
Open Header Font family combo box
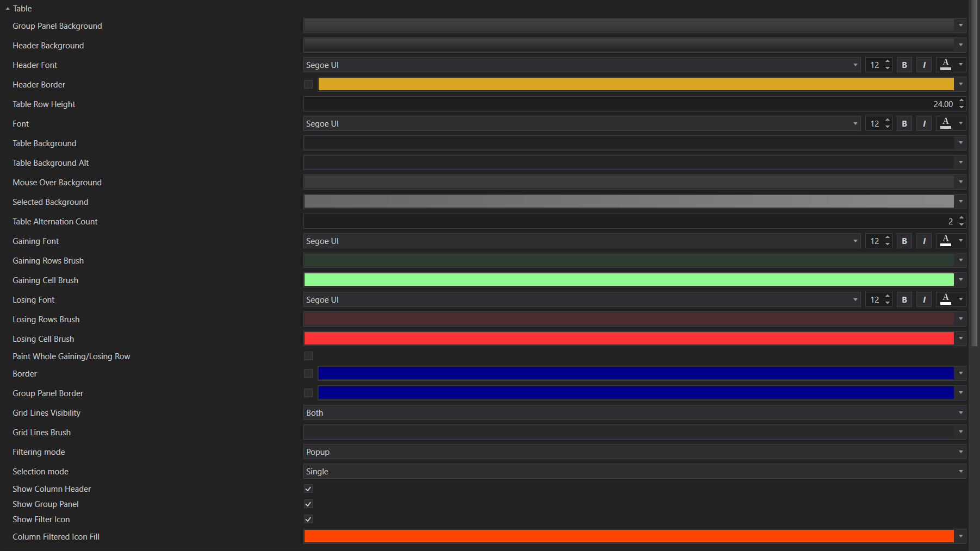[581, 65]
